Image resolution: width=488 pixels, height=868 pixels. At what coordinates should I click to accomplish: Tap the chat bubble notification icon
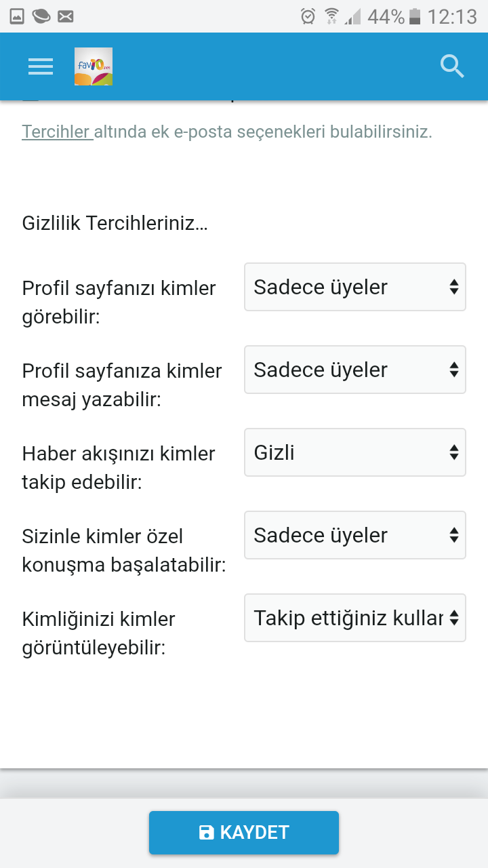click(x=41, y=16)
